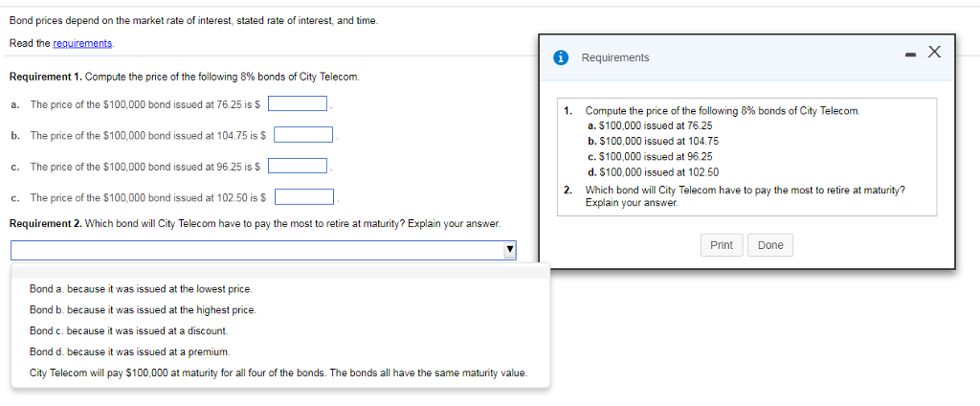Open the requirements hyperlink
Image resolution: width=980 pixels, height=406 pixels.
pyautogui.click(x=82, y=43)
